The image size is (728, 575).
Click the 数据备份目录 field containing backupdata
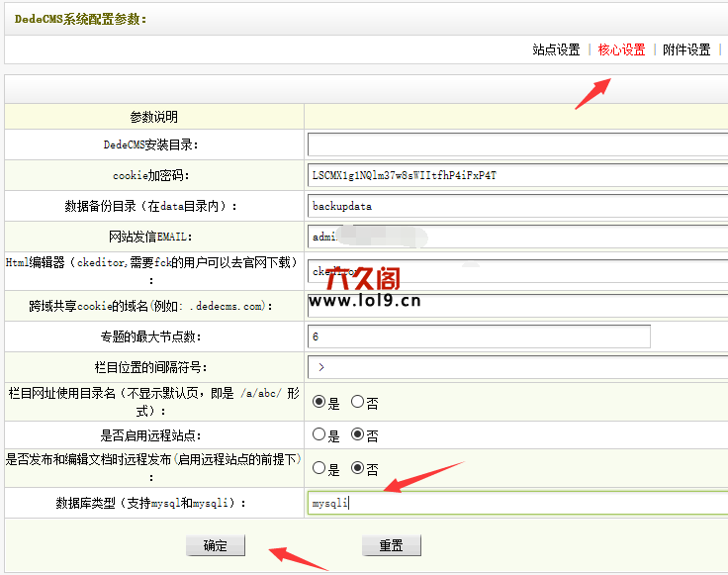click(517, 207)
